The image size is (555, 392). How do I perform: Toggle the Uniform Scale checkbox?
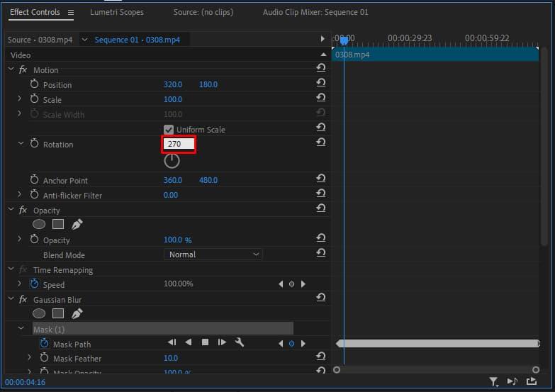(169, 130)
